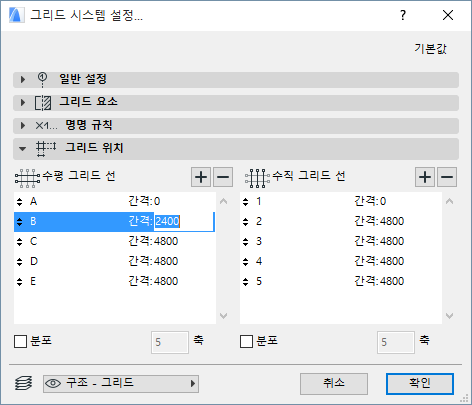This screenshot has height=405, width=472.
Task: Remove a vertical grid line with minus
Action: (447, 177)
